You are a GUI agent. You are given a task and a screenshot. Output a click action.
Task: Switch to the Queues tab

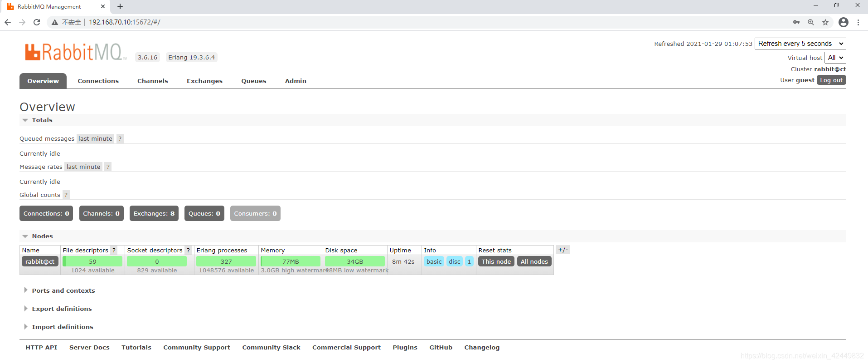(254, 81)
